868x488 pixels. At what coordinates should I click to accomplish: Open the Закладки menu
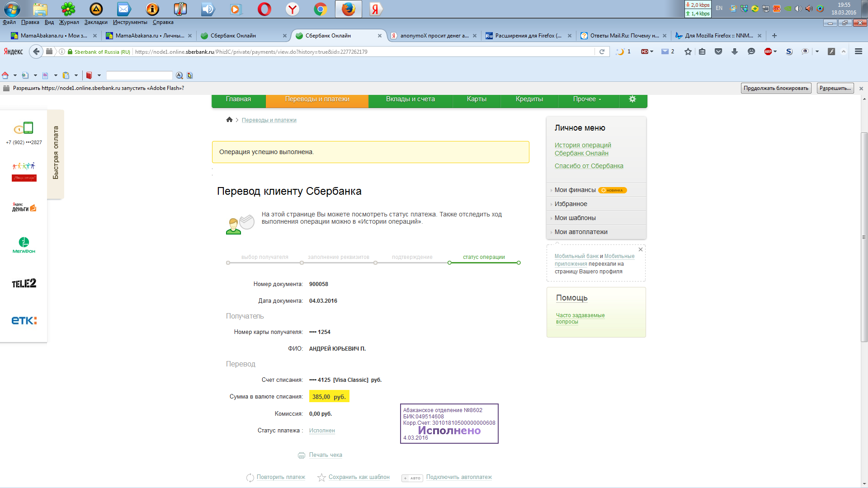click(96, 22)
